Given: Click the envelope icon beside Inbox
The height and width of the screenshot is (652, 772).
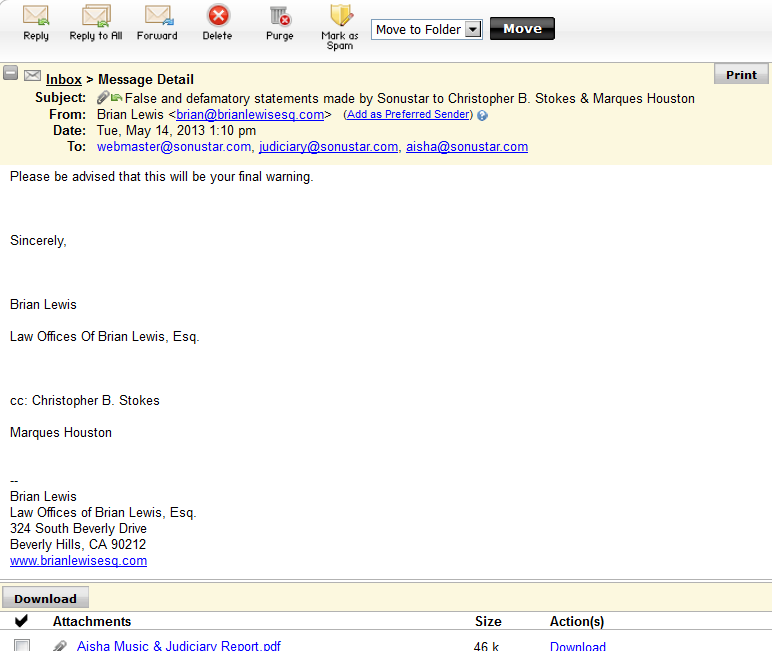Looking at the screenshot, I should click(x=32, y=75).
